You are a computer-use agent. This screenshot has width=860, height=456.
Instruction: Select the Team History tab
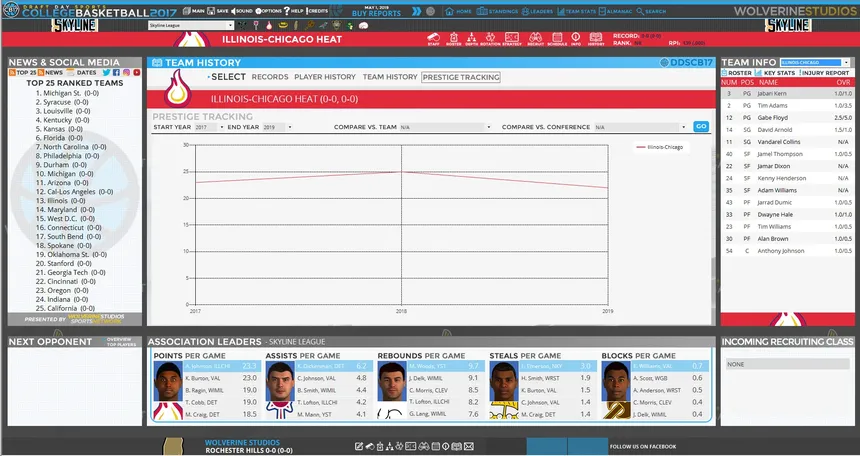(390, 77)
